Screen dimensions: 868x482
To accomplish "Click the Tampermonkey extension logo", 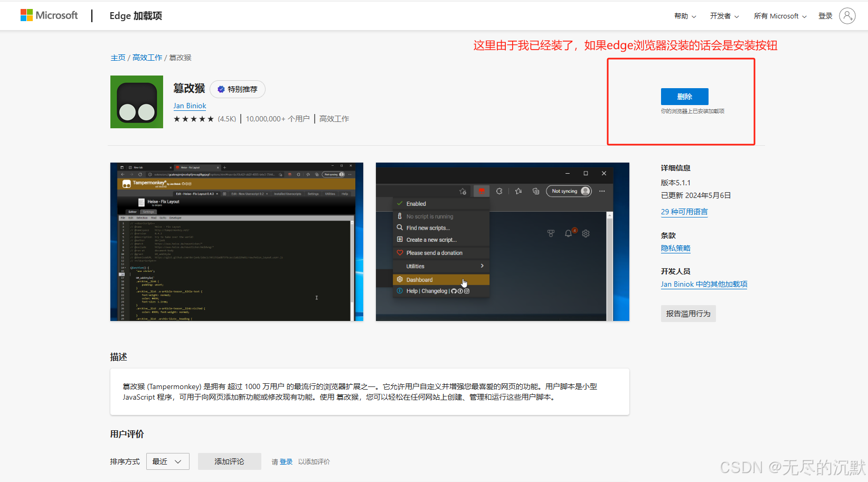I will [x=137, y=102].
